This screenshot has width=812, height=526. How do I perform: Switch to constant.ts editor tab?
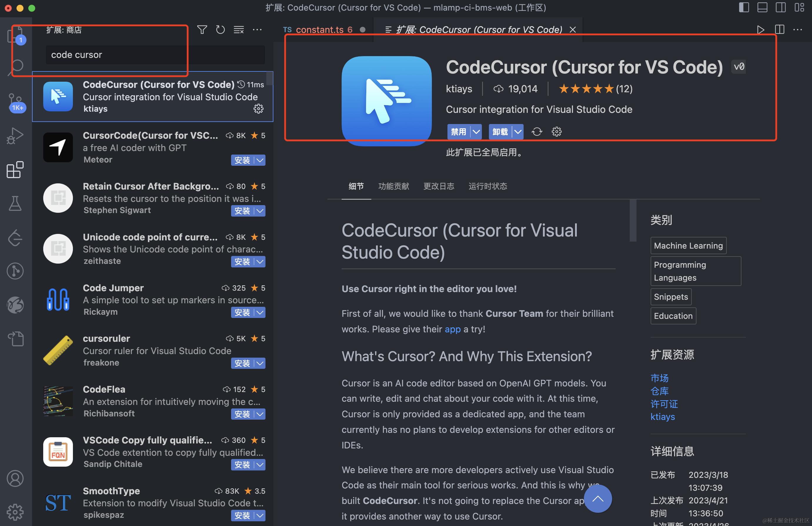click(x=319, y=30)
